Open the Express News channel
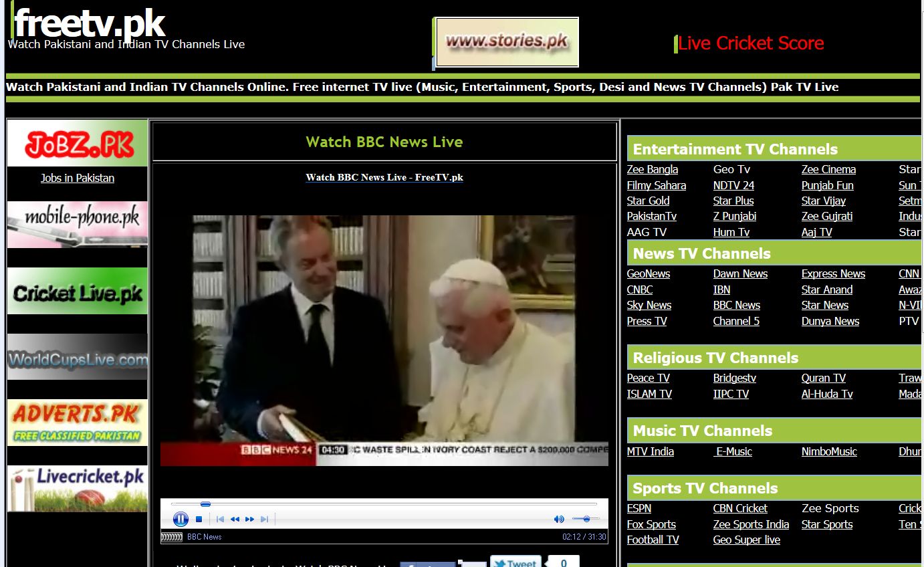 (x=833, y=273)
